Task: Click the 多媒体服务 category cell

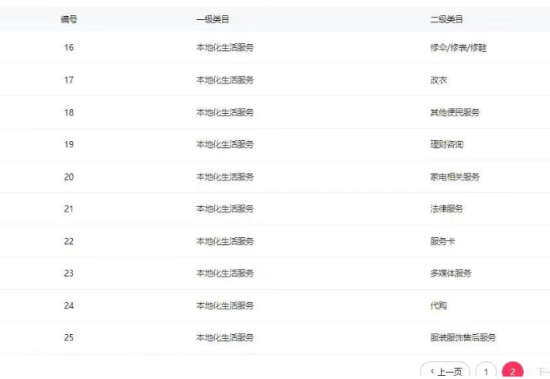Action: click(x=451, y=273)
